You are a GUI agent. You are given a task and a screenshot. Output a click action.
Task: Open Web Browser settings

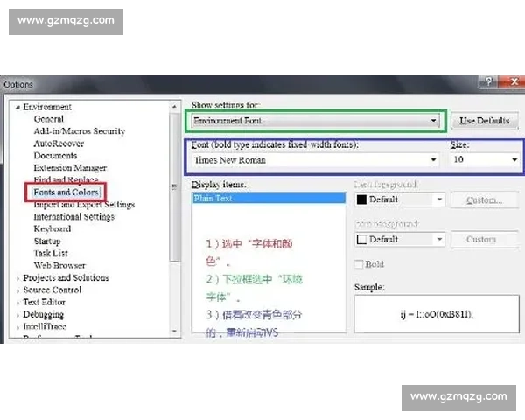[x=59, y=265]
